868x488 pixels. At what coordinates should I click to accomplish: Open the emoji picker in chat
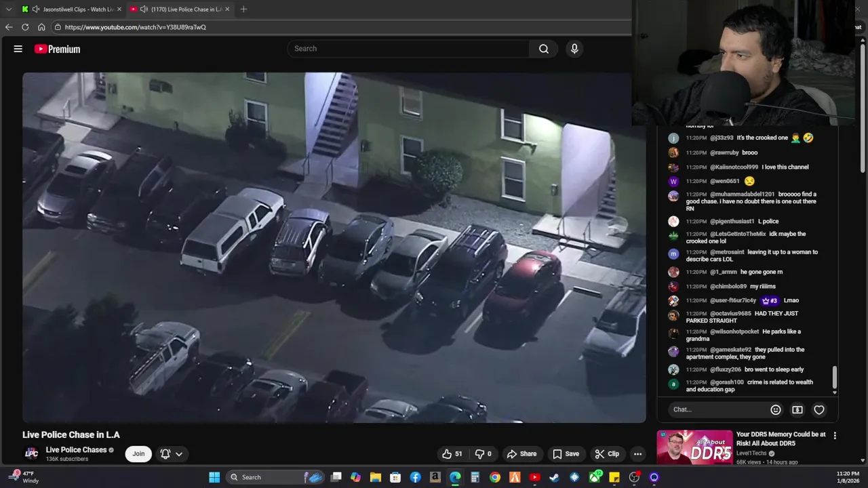[776, 409]
